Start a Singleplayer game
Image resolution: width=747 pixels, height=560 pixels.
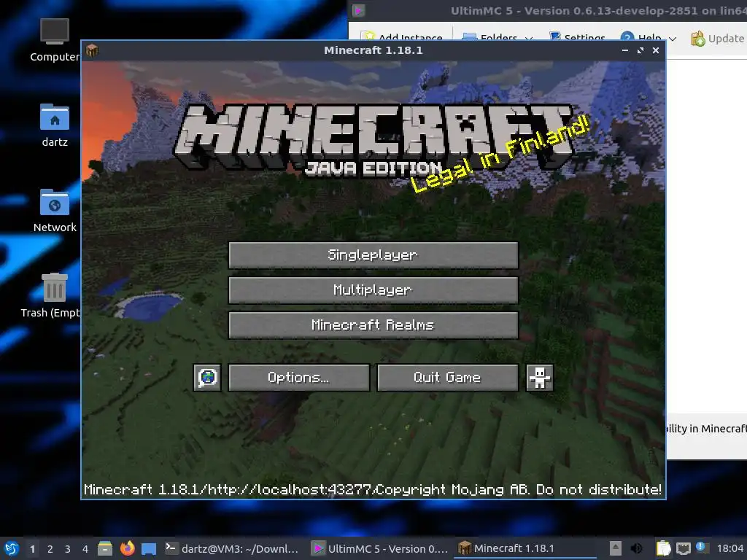pos(373,255)
